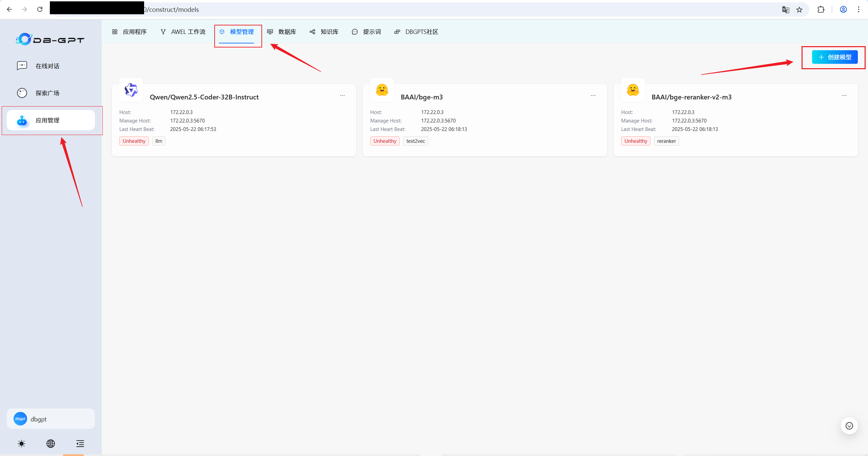Image resolution: width=868 pixels, height=456 pixels.
Task: Collapse the sidebar using the menu-fold icon
Action: click(80, 443)
